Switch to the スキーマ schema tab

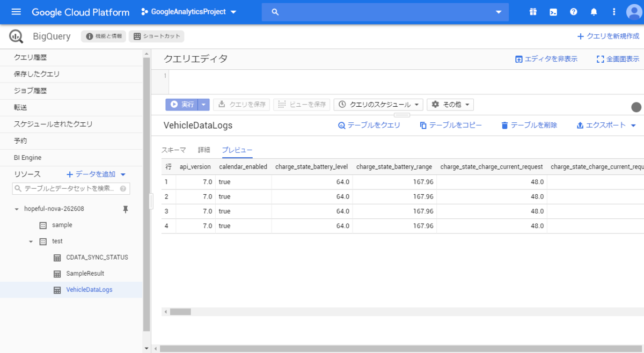[174, 150]
